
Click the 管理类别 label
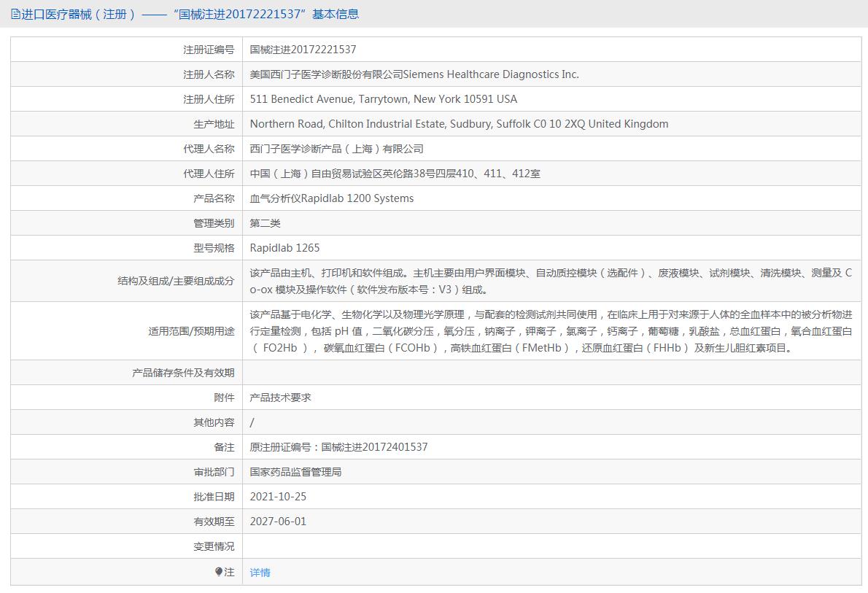pos(214,223)
